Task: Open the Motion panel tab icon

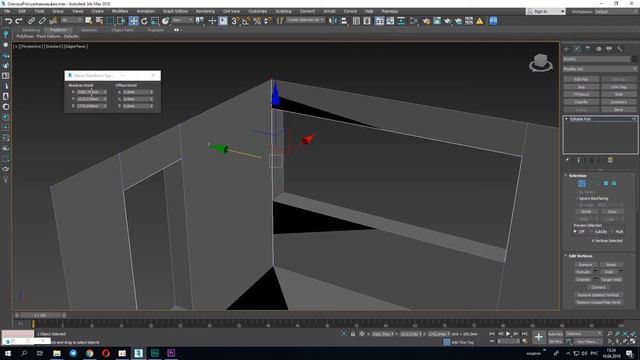Action: pos(598,49)
